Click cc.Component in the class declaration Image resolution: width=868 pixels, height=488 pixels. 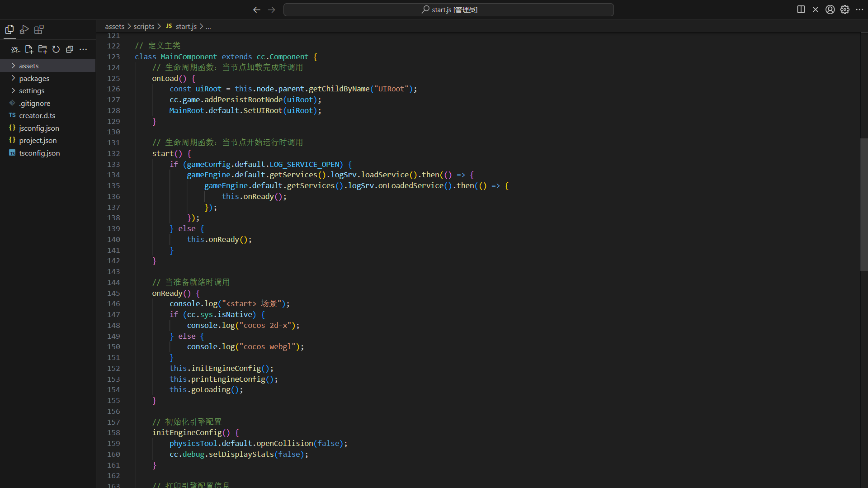click(x=283, y=57)
